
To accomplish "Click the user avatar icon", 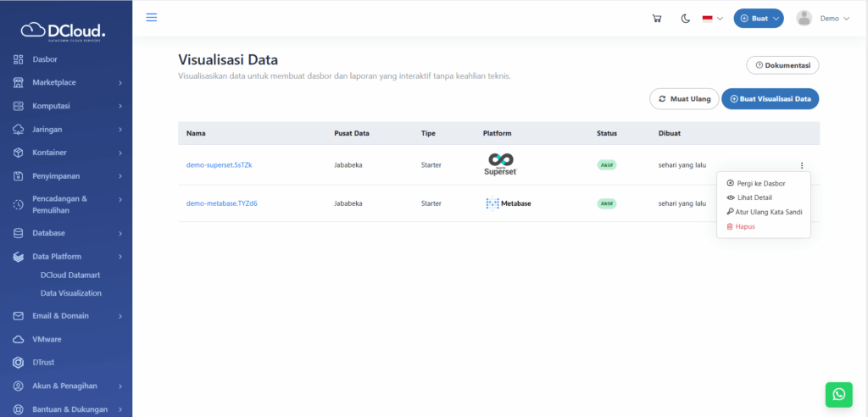I will [x=804, y=19].
